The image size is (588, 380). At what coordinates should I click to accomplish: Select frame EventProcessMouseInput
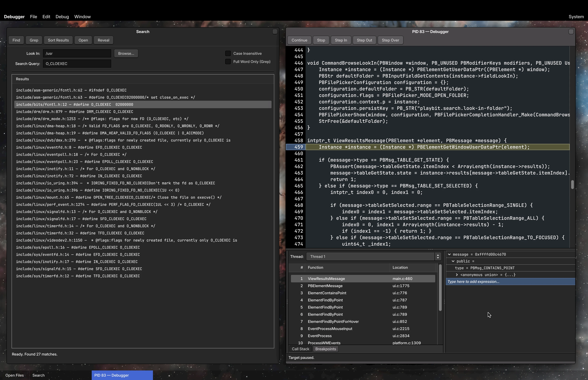pos(363,329)
